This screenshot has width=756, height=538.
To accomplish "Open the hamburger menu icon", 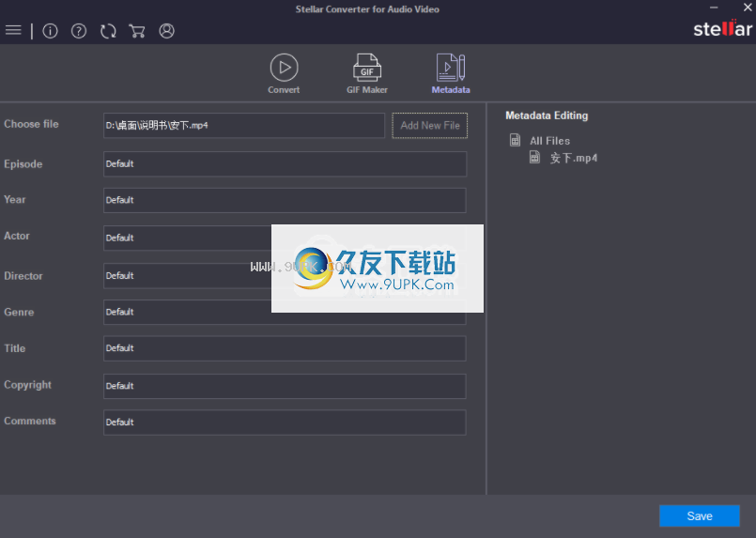I will [13, 31].
